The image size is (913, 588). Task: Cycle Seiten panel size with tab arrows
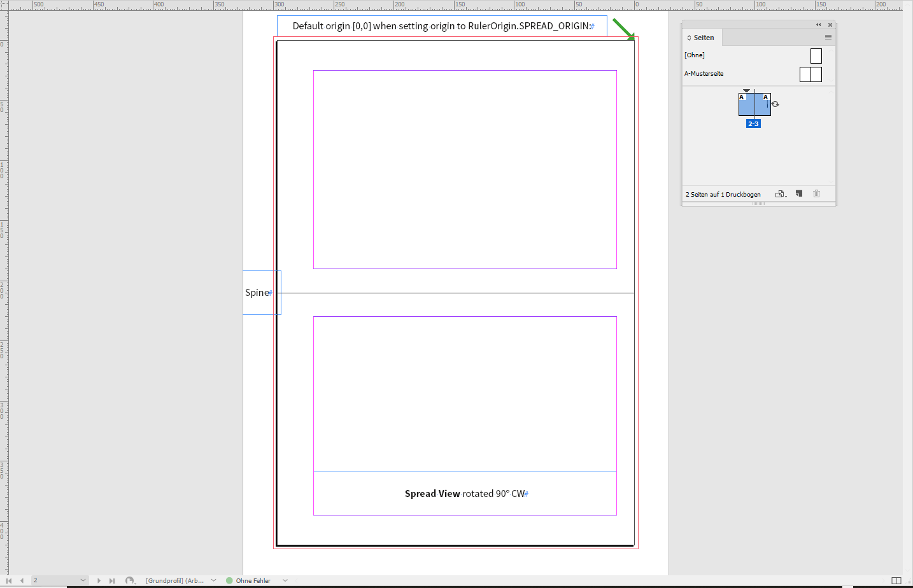pos(689,38)
